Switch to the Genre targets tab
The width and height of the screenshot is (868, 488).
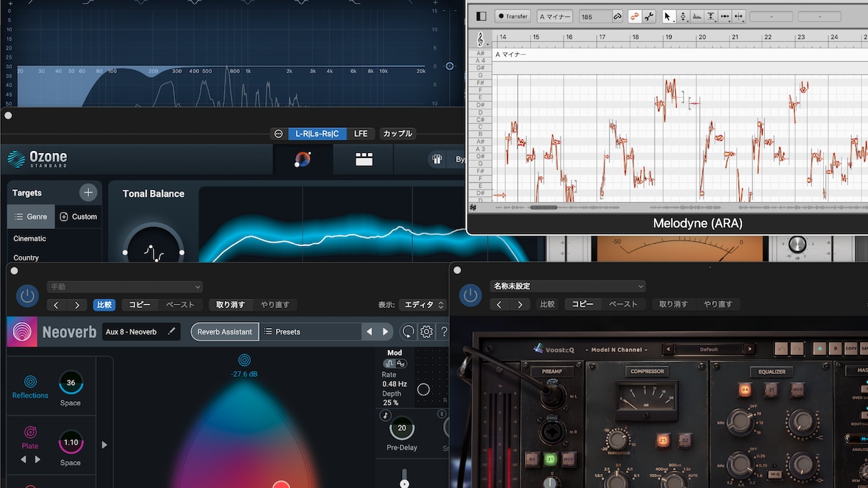coord(31,216)
